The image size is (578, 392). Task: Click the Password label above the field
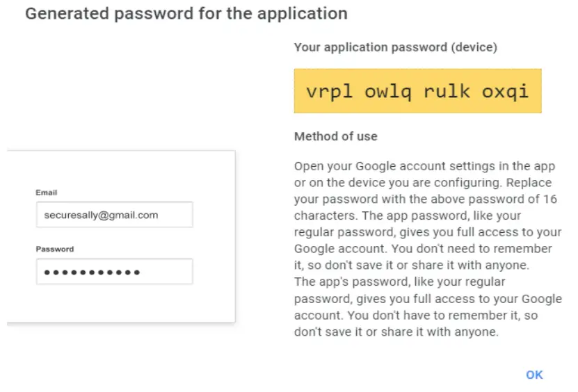click(x=54, y=249)
